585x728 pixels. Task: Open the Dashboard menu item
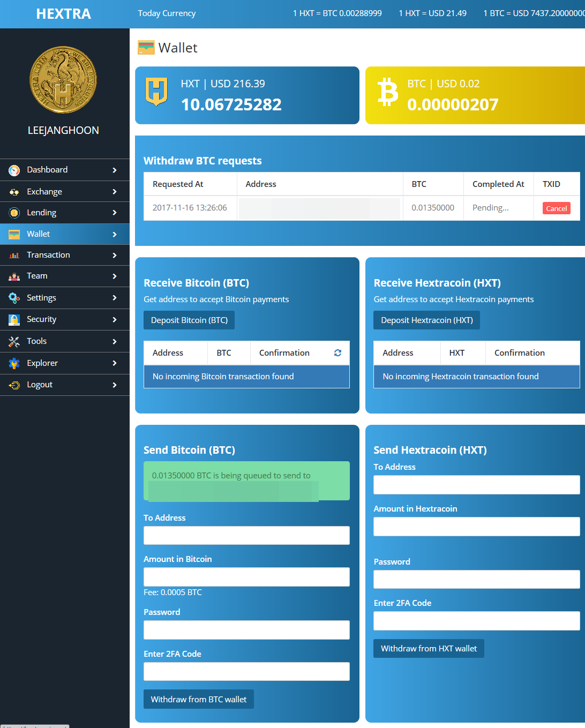point(64,170)
